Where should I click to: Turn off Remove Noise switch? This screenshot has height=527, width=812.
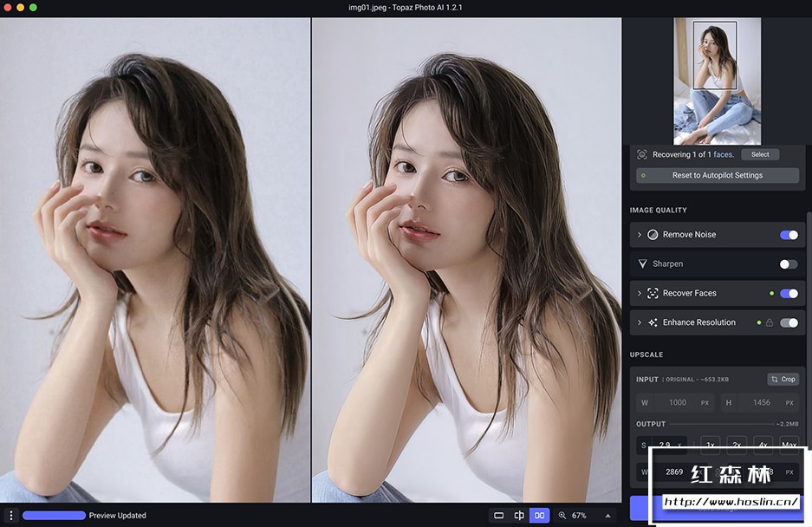[x=789, y=235]
